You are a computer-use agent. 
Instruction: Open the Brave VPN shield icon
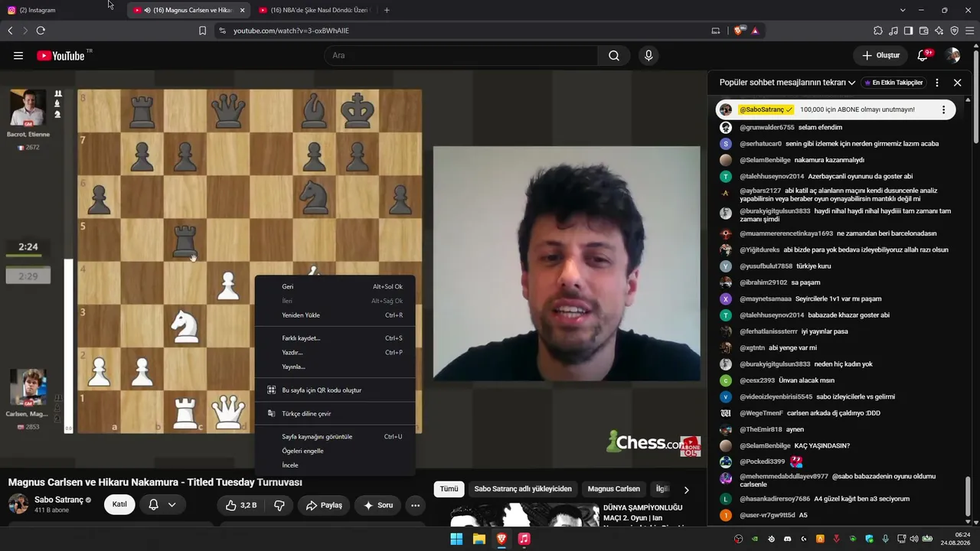[954, 31]
